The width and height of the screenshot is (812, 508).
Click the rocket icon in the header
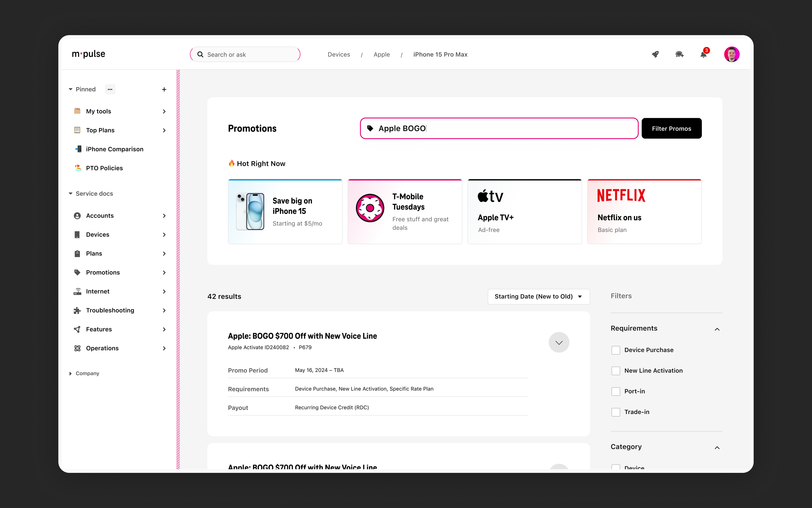(655, 54)
